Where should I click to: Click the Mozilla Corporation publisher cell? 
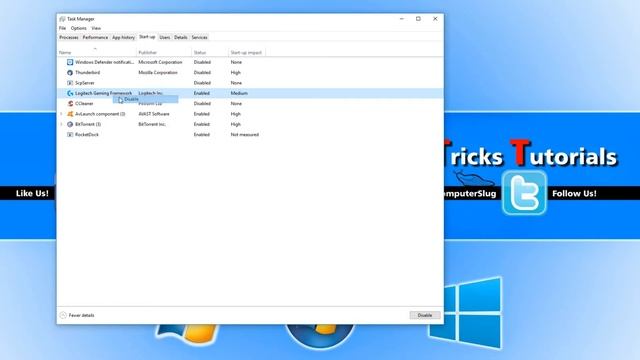[158, 73]
